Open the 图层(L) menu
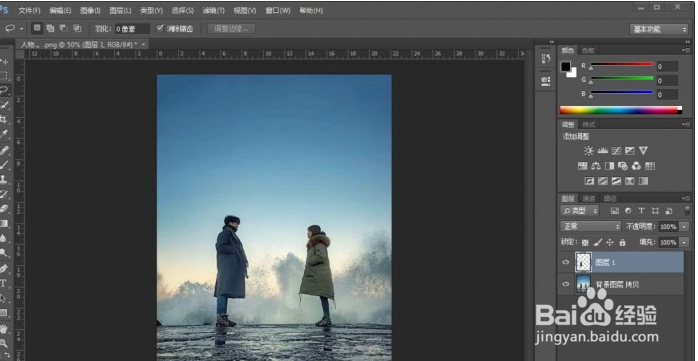The width and height of the screenshot is (698, 361). (x=120, y=10)
